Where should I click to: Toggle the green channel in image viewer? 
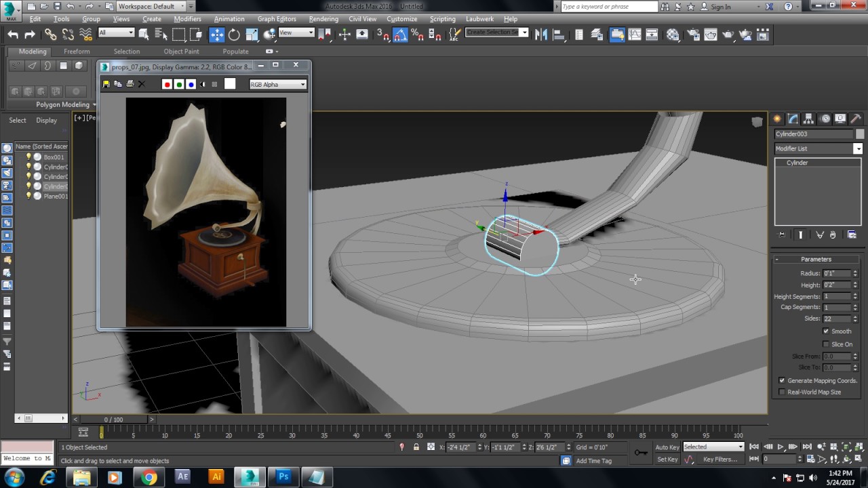tap(179, 84)
